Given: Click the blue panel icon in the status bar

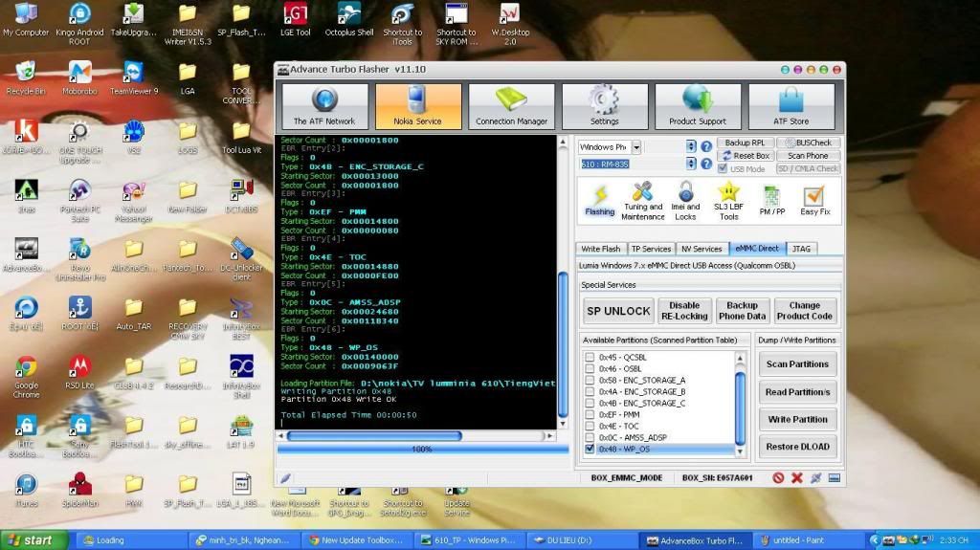Looking at the screenshot, I should pos(834,477).
